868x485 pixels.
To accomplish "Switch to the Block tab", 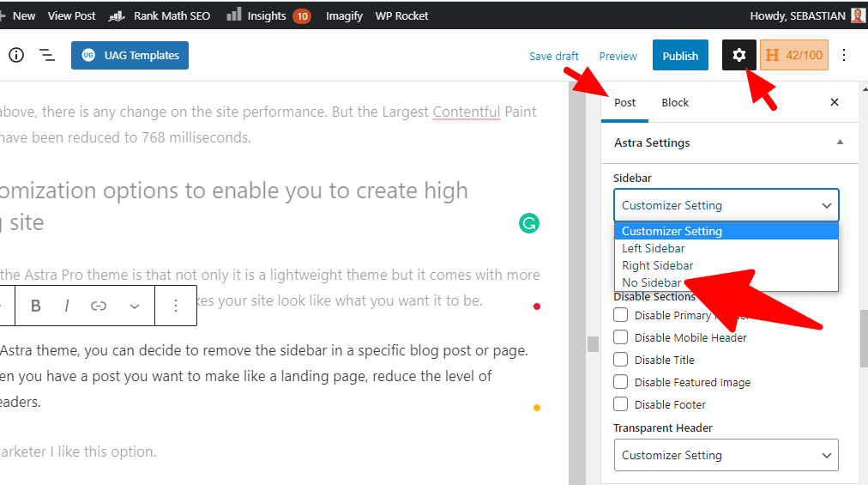I will click(675, 102).
